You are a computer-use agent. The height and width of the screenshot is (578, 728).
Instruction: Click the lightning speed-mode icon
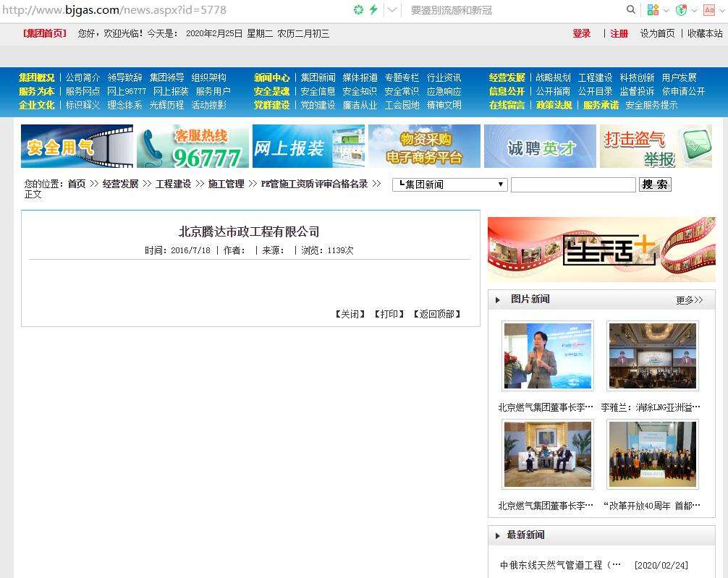pos(373,10)
